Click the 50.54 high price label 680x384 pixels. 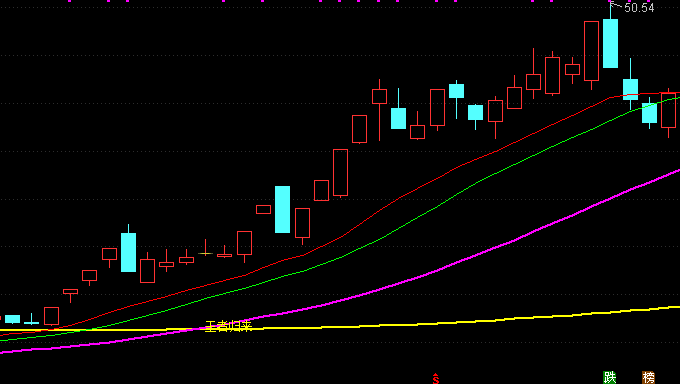pyautogui.click(x=639, y=8)
